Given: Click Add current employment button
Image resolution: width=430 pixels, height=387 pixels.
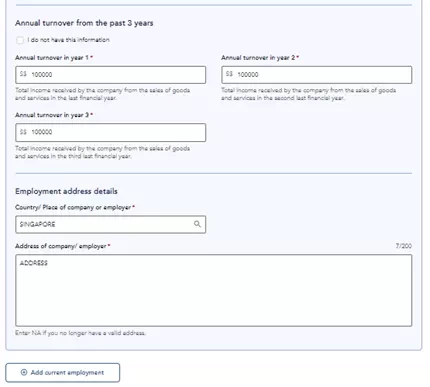Looking at the screenshot, I should click(63, 373).
